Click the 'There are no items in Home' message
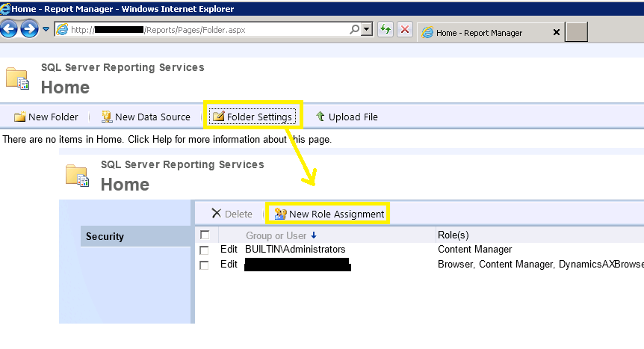 [167, 139]
